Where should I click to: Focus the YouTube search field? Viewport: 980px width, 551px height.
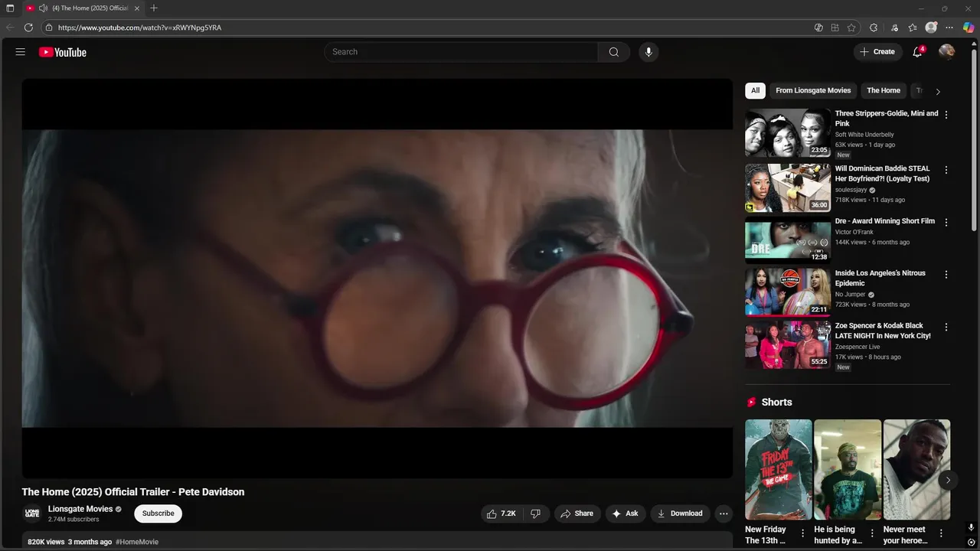click(461, 52)
